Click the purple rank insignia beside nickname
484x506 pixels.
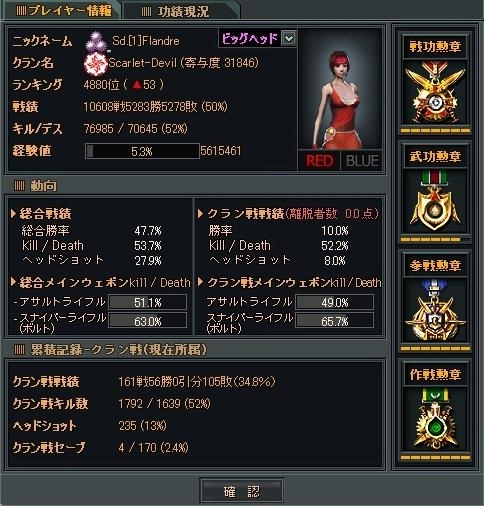coord(96,41)
